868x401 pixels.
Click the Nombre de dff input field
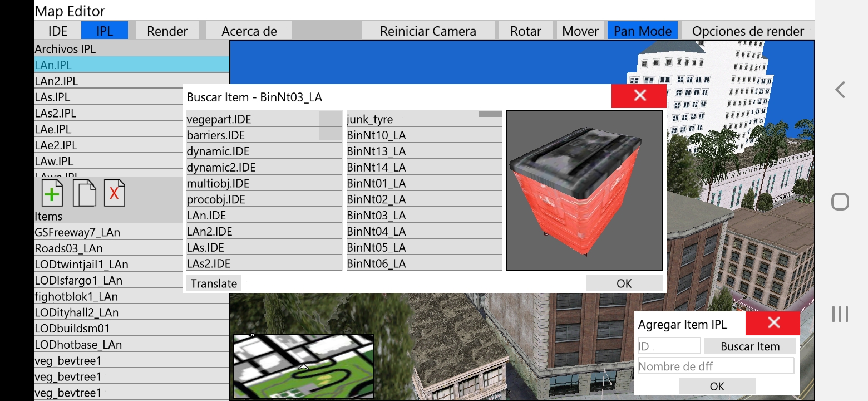716,366
